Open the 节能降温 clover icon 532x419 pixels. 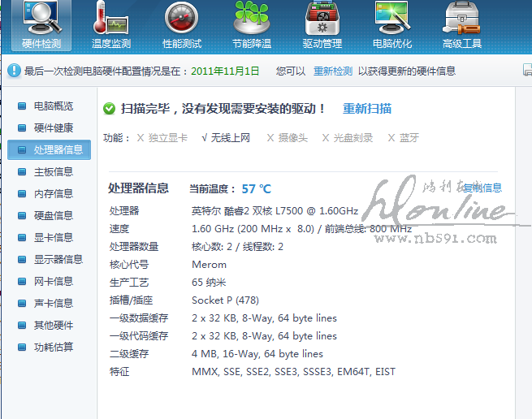(x=252, y=25)
